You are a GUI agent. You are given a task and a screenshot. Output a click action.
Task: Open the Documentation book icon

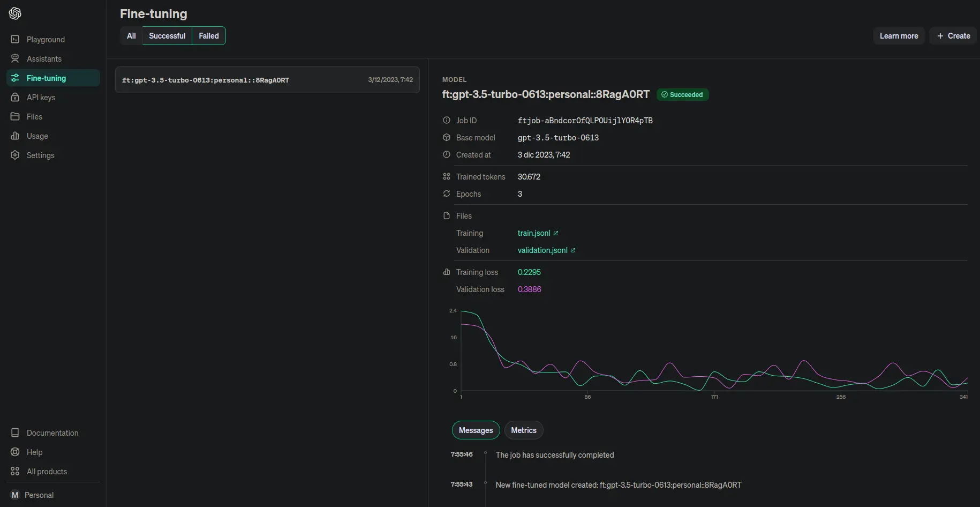[15, 433]
